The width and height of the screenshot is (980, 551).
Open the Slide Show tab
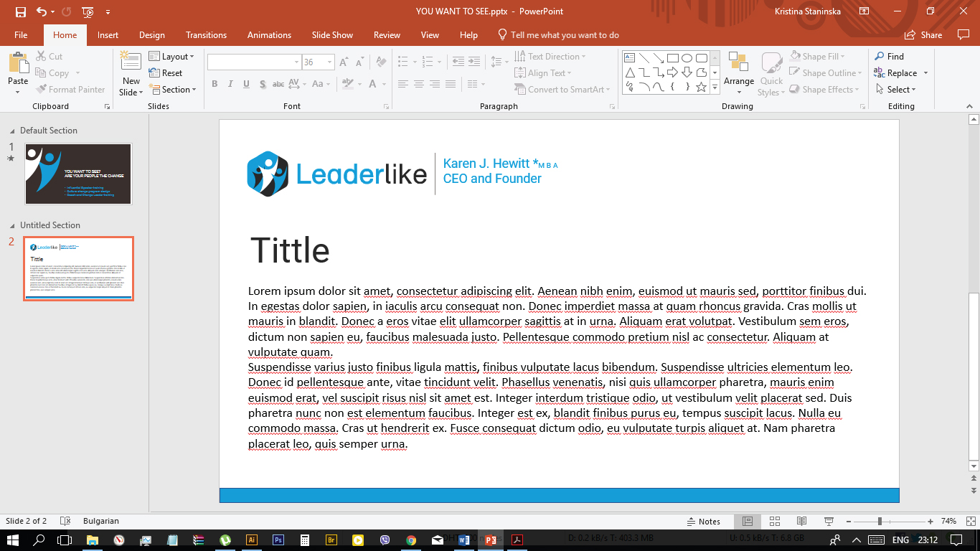[331, 34]
